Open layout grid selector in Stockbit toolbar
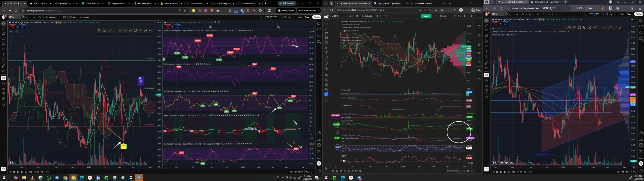The width and height of the screenshot is (644, 181). pyautogui.click(x=377, y=16)
